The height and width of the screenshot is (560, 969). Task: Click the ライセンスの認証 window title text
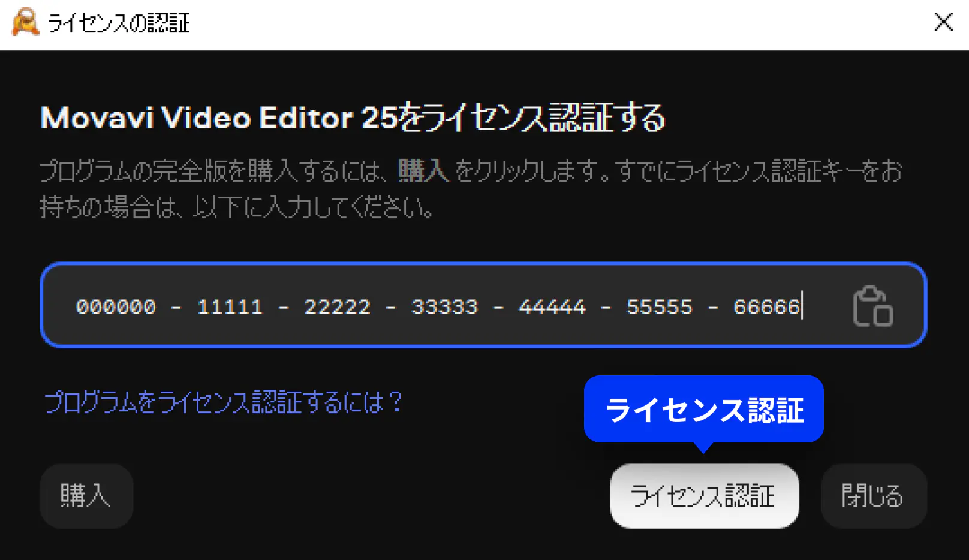pos(119,23)
